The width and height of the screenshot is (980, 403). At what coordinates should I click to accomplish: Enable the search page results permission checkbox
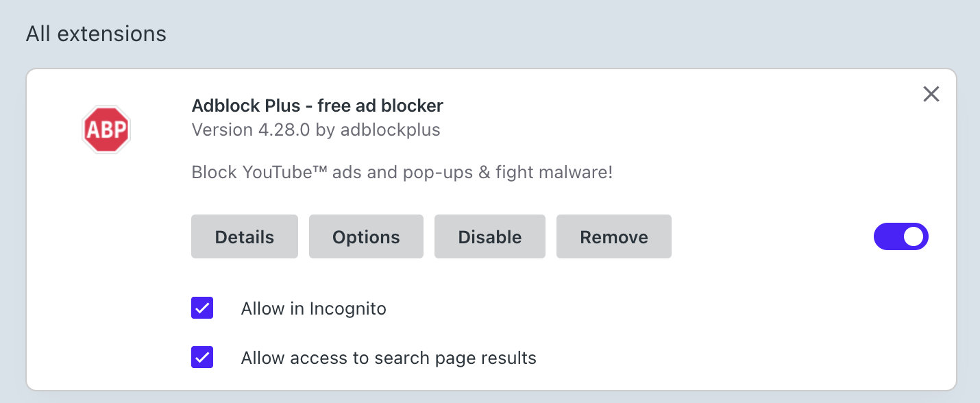pyautogui.click(x=202, y=357)
